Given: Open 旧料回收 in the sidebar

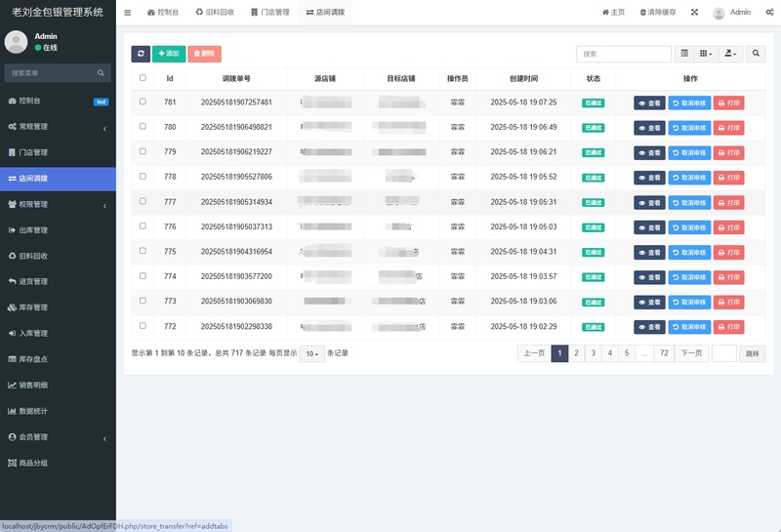Looking at the screenshot, I should tap(58, 256).
